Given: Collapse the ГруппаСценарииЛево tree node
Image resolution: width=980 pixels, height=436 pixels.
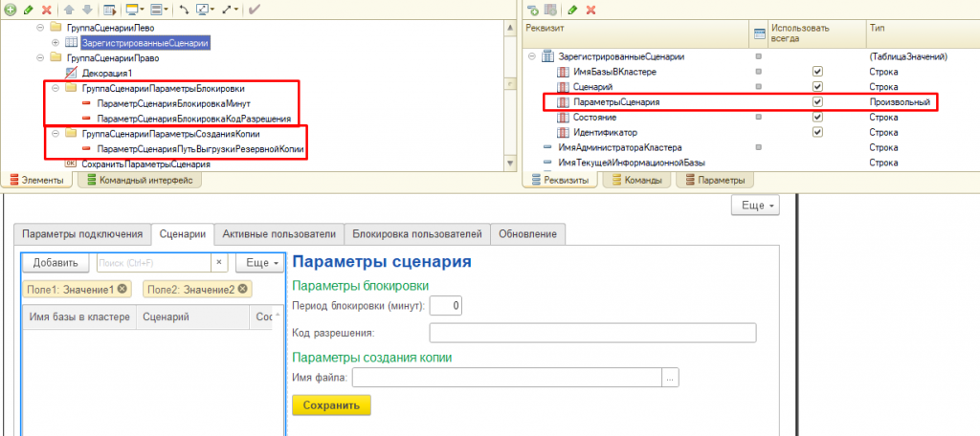Looking at the screenshot, I should [x=40, y=28].
